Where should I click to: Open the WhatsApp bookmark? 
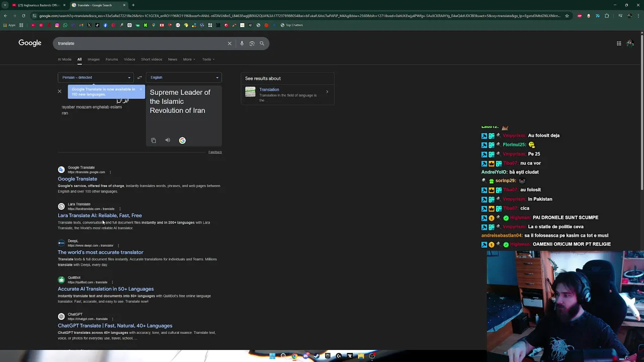click(x=65, y=25)
